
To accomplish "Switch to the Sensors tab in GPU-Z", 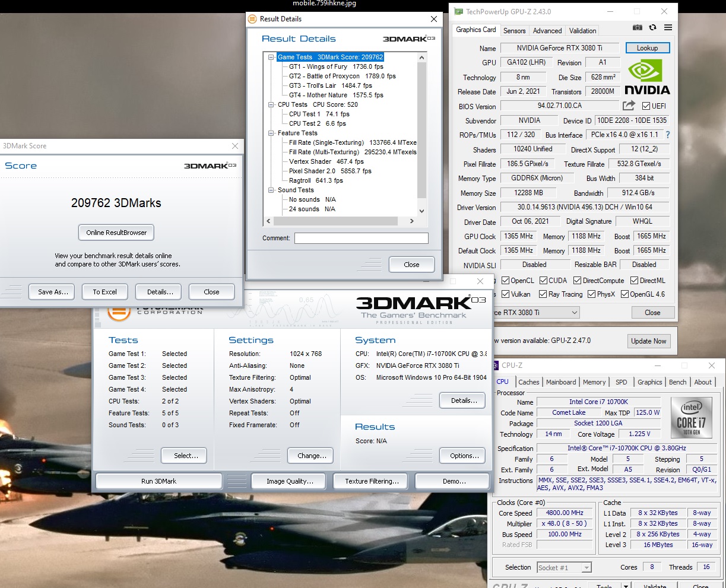I will point(514,31).
